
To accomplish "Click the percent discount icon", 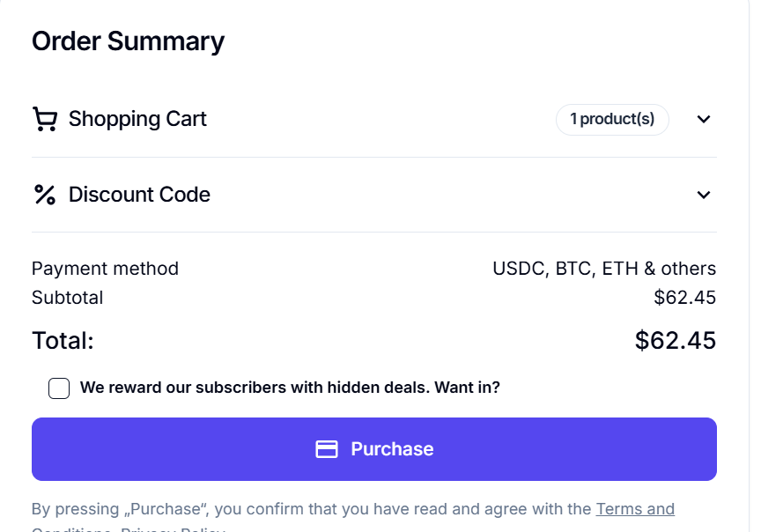I will pos(45,195).
